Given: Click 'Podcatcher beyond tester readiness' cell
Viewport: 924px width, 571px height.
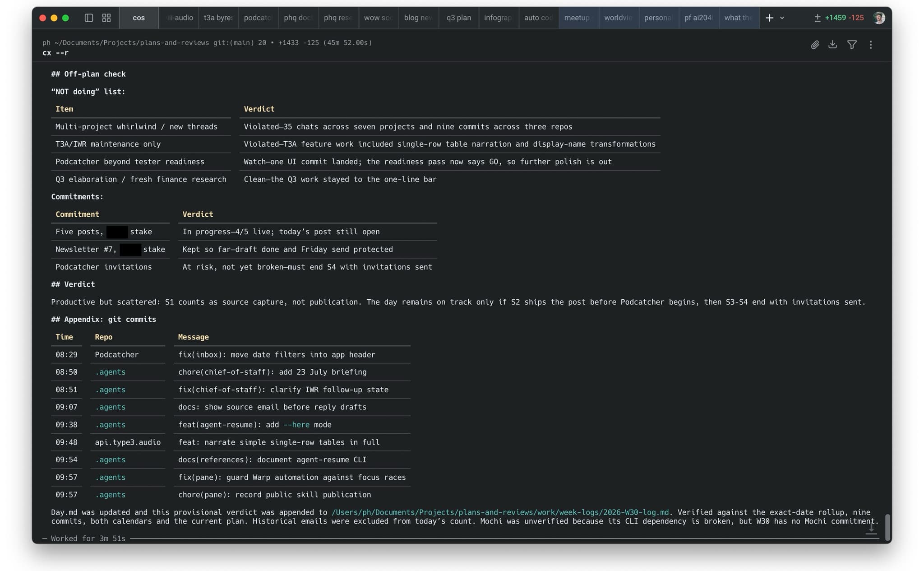Looking at the screenshot, I should tap(130, 162).
